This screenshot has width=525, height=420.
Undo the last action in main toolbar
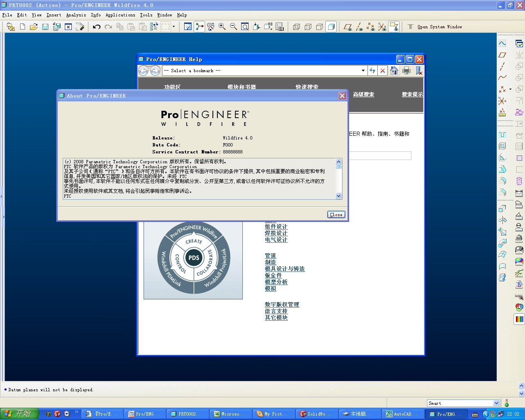pos(97,27)
